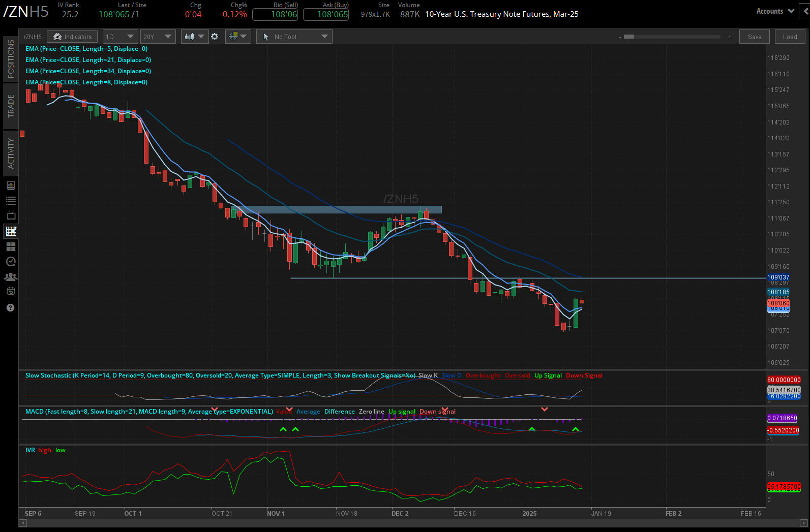Open the calendar events sidebar icon
The height and width of the screenshot is (532, 810).
click(11, 291)
